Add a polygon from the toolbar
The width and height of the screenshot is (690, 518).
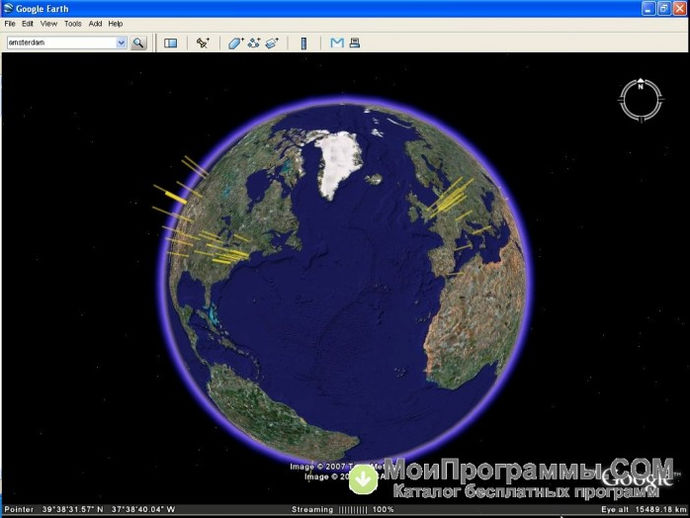[x=235, y=43]
